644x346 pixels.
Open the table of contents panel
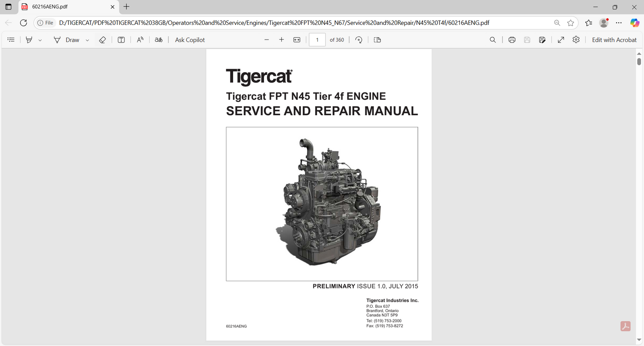click(x=11, y=40)
